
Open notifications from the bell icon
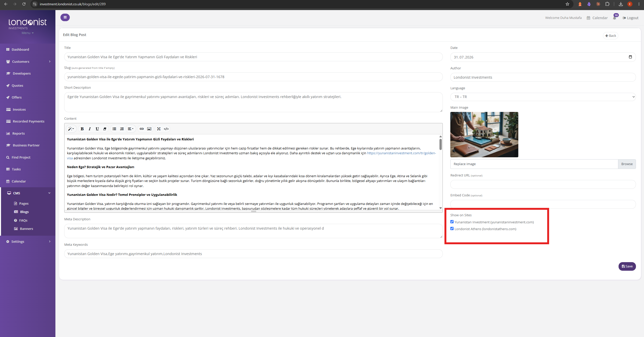pos(615,18)
